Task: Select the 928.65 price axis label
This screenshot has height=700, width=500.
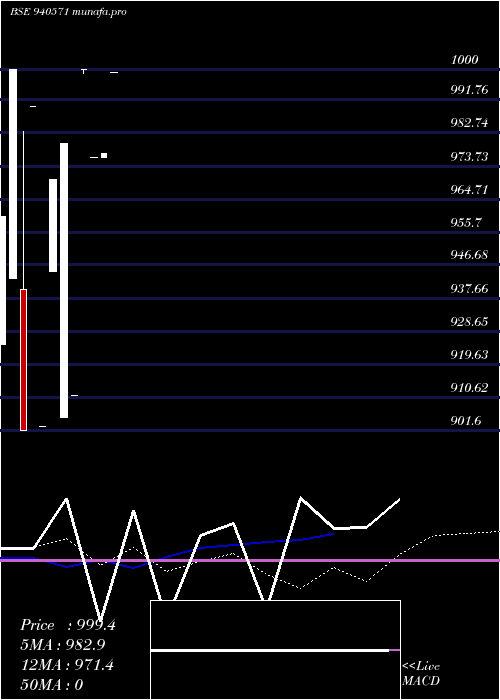Action: pos(469,321)
